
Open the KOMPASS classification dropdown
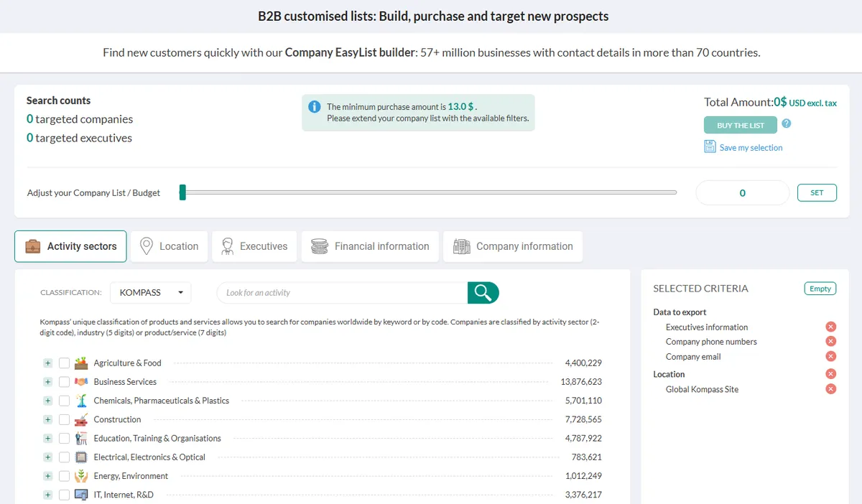point(151,292)
